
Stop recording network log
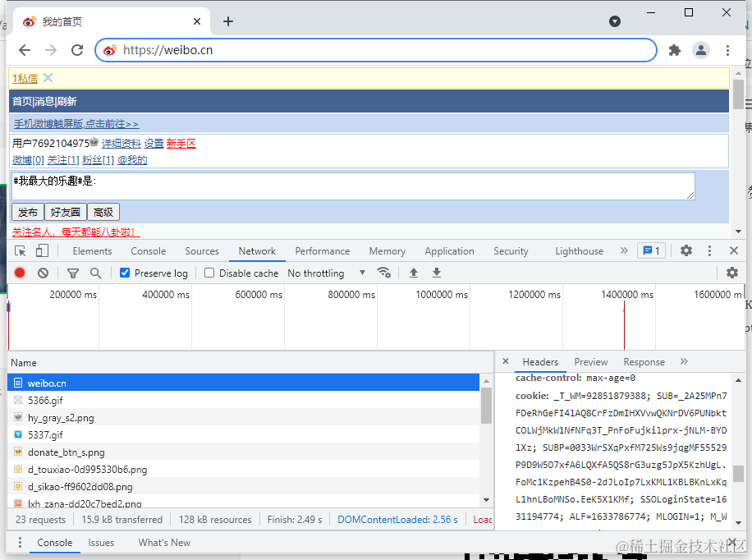(20, 273)
